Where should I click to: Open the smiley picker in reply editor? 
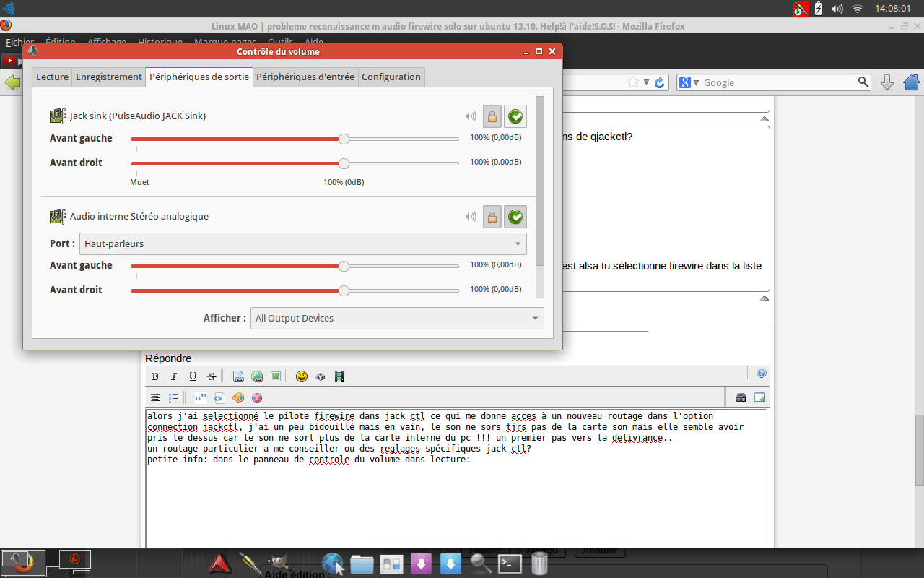302,376
